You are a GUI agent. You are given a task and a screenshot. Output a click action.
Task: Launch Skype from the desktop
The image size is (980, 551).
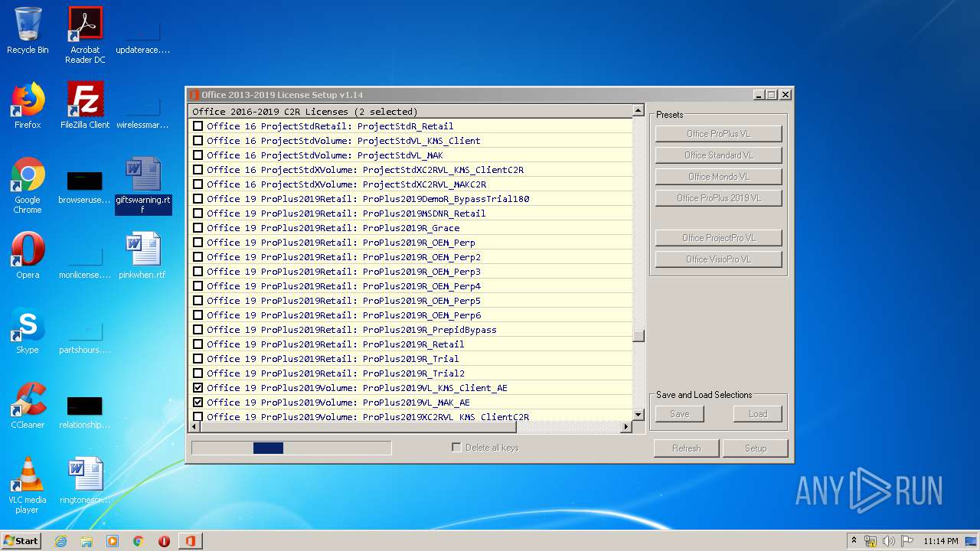tap(28, 331)
